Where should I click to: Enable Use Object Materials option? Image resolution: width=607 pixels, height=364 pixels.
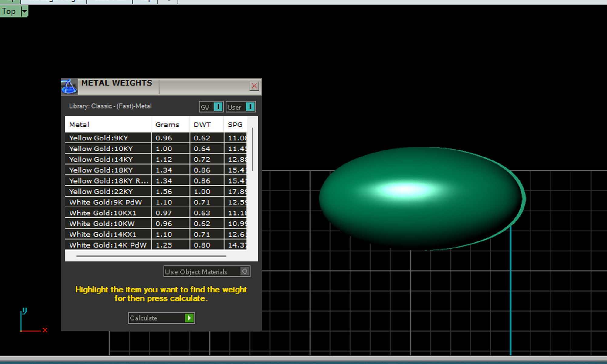[x=245, y=271]
